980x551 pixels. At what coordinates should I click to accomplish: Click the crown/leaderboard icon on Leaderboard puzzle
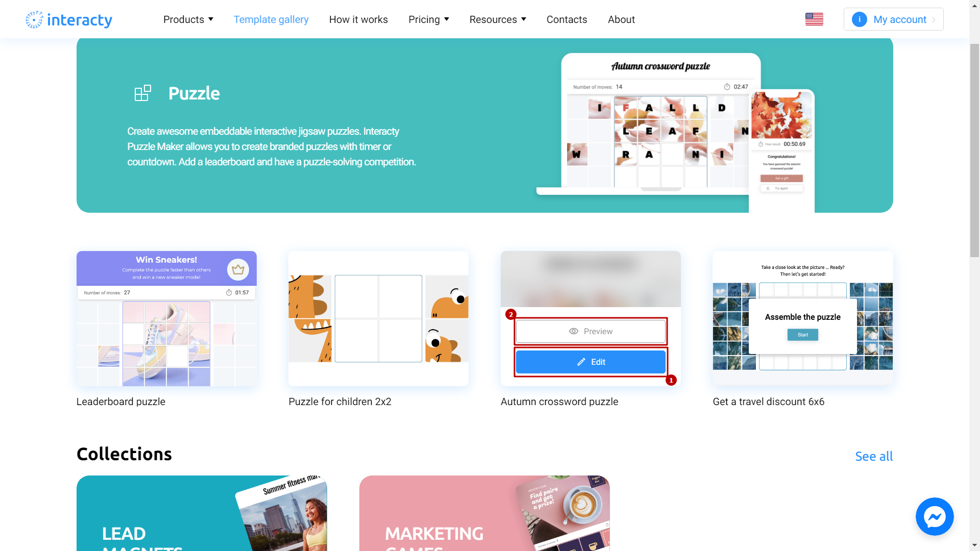pos(238,269)
